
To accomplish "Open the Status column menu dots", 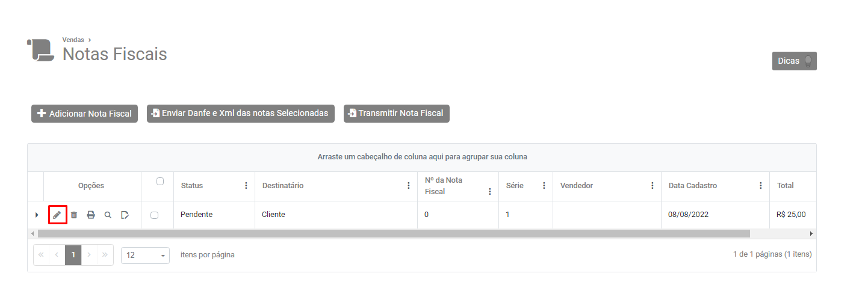I will coord(246,186).
